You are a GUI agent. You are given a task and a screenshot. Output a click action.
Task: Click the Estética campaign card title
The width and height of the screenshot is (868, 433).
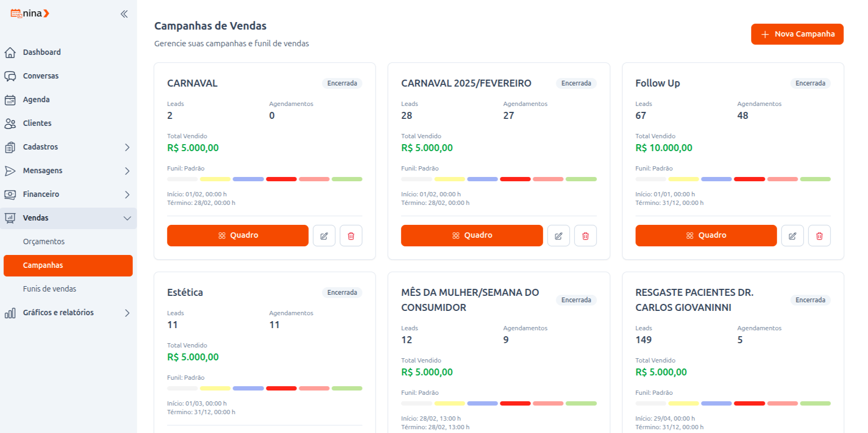click(x=185, y=293)
